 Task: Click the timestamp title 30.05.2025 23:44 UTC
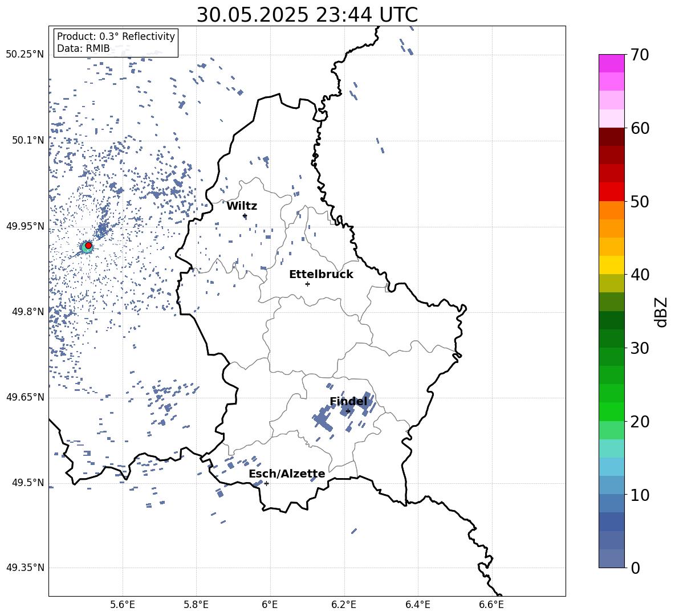307,15
